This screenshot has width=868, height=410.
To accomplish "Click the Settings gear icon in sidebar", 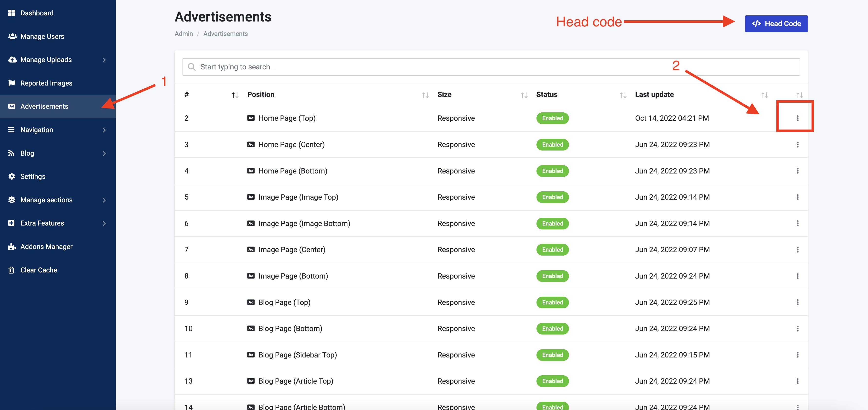I will coord(12,176).
